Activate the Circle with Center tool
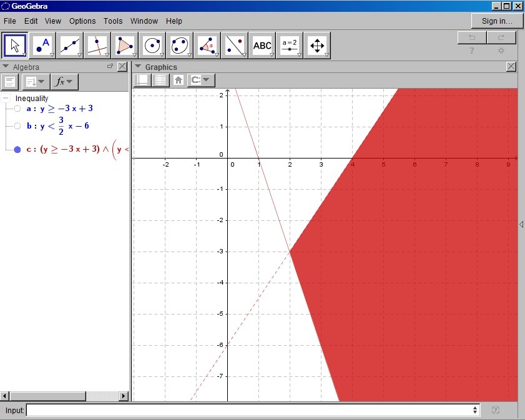 pos(152,46)
